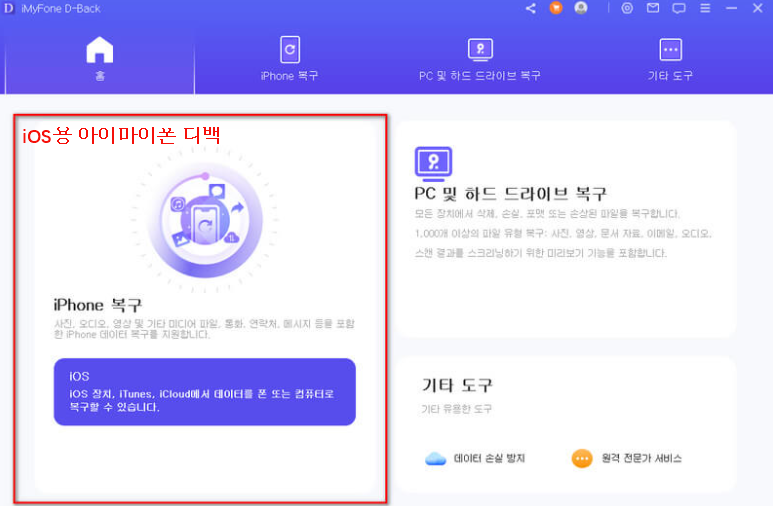The height and width of the screenshot is (506, 773).
Task: Switch to PC 및 하드 드라이브 복구 tab
Action: click(x=480, y=59)
